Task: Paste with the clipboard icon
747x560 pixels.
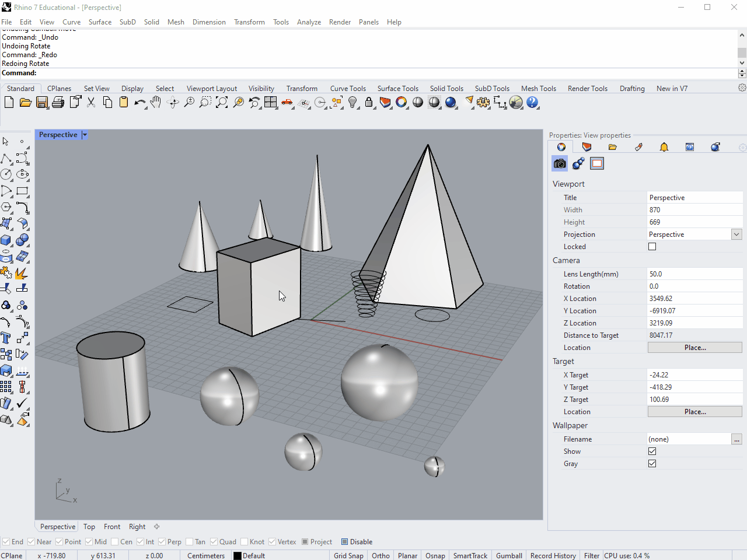Action: [124, 103]
